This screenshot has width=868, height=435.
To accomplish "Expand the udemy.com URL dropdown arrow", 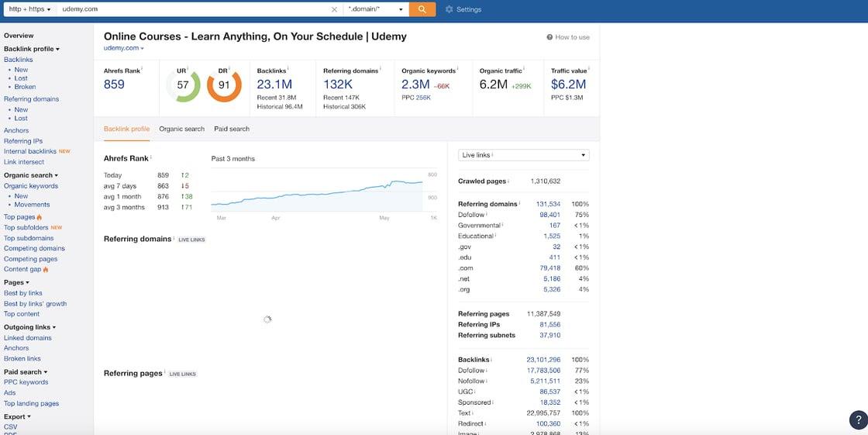I will pyautogui.click(x=143, y=49).
